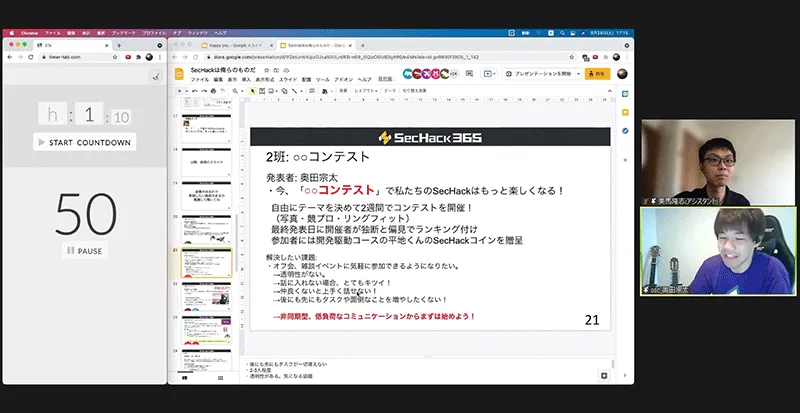Collapse the toolbar with the chevron
The height and width of the screenshot is (413, 800).
tap(609, 91)
